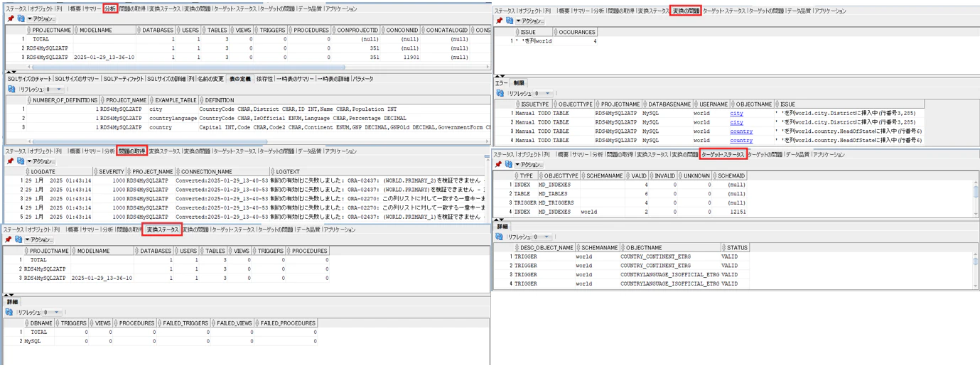This screenshot has height=368, width=980.
Task: Open the last country link in OBJECTNAME column
Action: (x=741, y=140)
